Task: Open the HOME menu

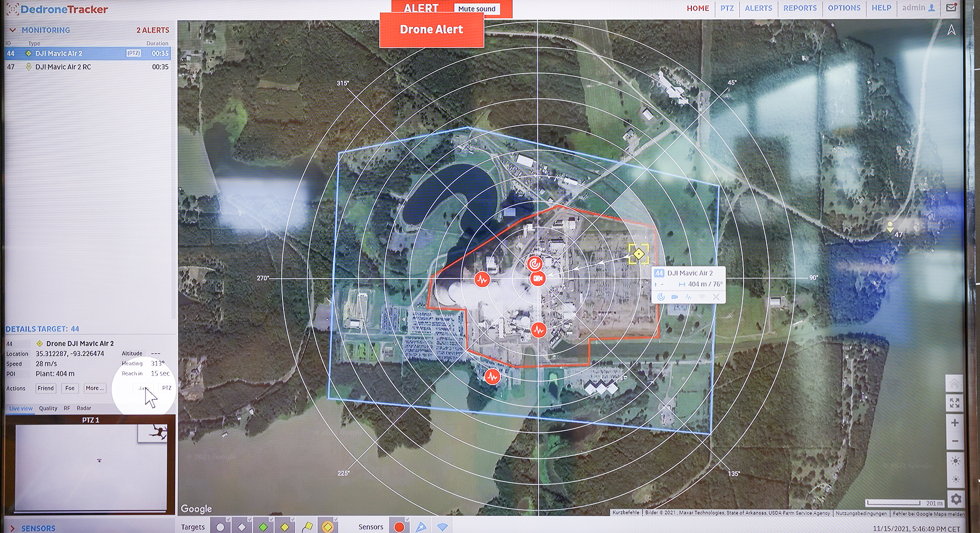Action: click(x=698, y=8)
